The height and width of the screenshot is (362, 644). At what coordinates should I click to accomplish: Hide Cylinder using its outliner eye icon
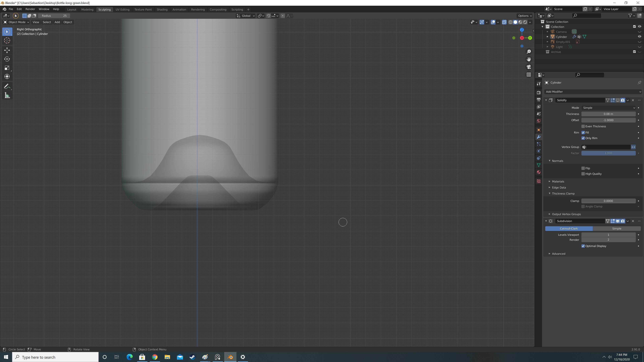[x=639, y=37]
